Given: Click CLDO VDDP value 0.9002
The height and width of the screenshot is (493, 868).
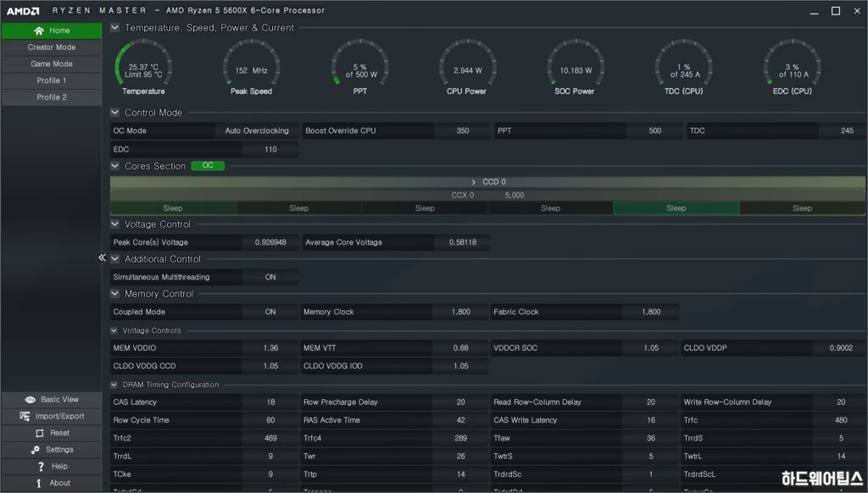Looking at the screenshot, I should (840, 348).
